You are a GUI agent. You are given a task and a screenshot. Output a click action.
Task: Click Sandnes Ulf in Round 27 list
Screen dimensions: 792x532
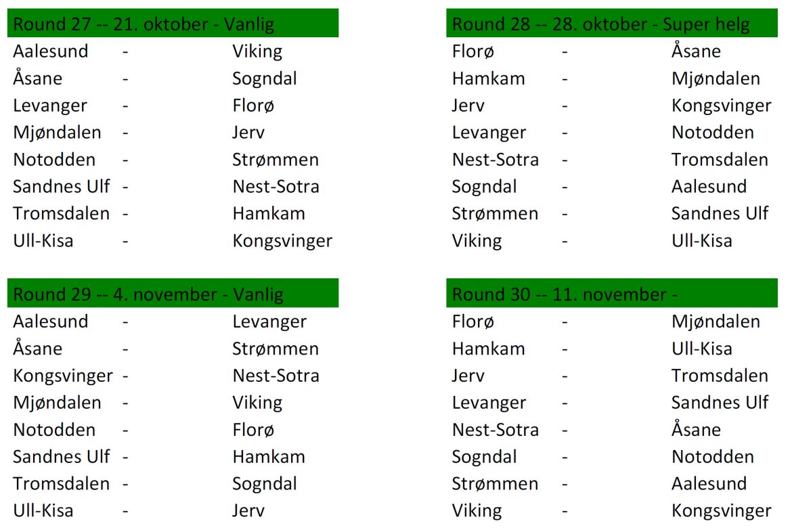[x=62, y=187]
